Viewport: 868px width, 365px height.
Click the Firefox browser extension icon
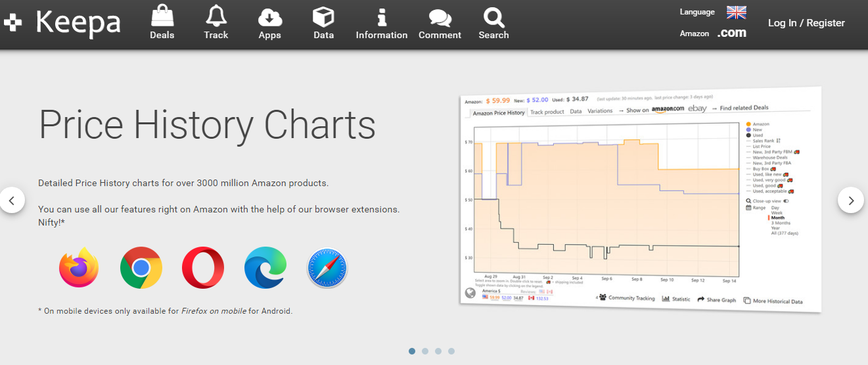[79, 268]
